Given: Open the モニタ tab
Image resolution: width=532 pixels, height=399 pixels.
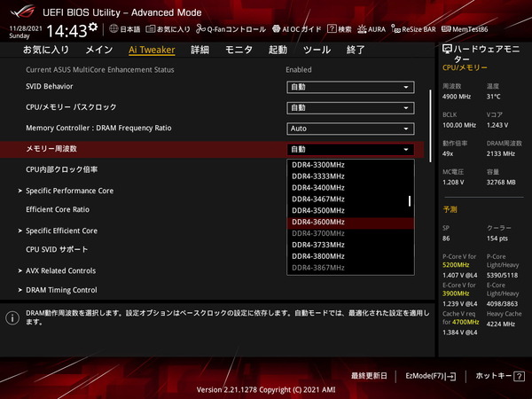Looking at the screenshot, I should (239, 50).
